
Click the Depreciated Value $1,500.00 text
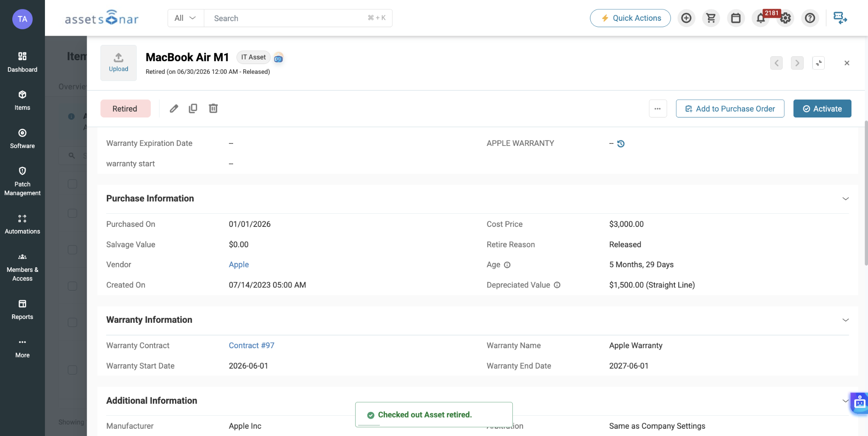coord(652,285)
